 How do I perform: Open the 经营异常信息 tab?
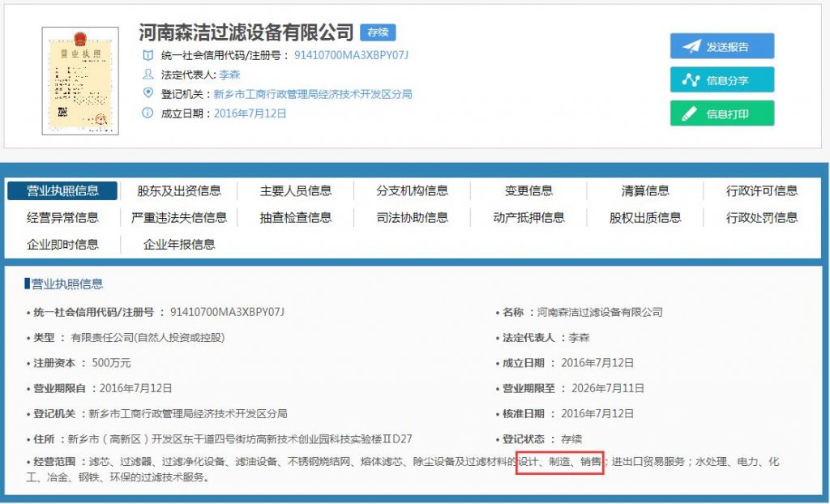pyautogui.click(x=62, y=218)
